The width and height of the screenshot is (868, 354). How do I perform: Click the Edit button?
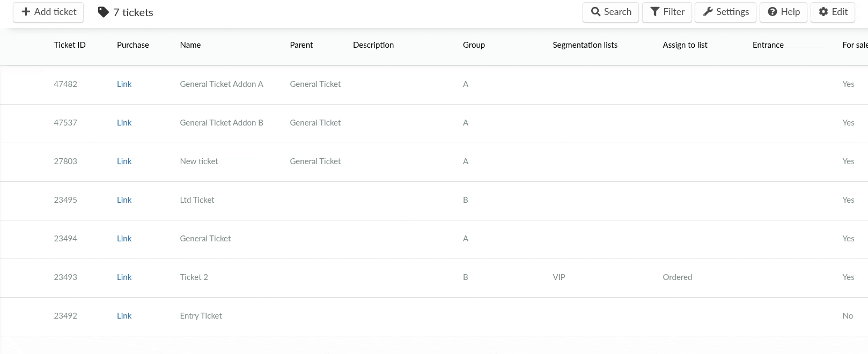(x=833, y=12)
